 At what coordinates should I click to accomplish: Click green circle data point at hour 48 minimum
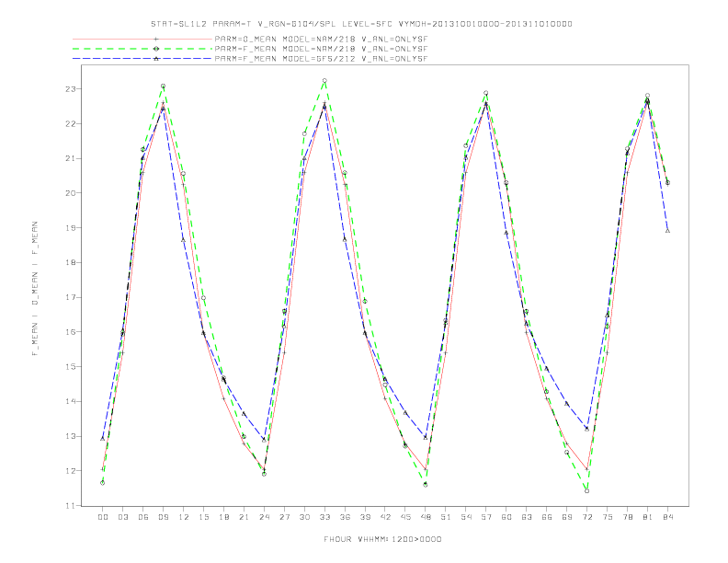tap(426, 485)
